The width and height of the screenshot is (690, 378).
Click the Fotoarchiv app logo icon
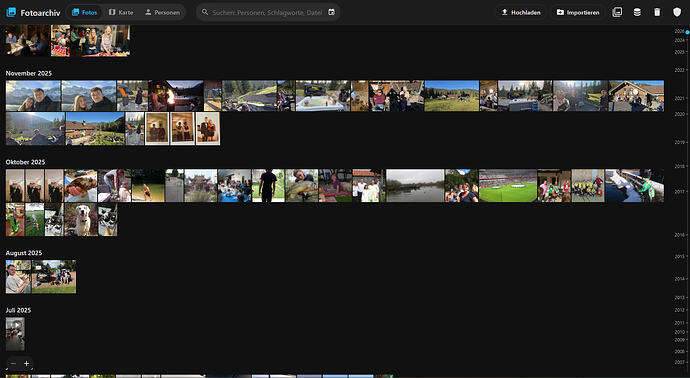[x=11, y=12]
